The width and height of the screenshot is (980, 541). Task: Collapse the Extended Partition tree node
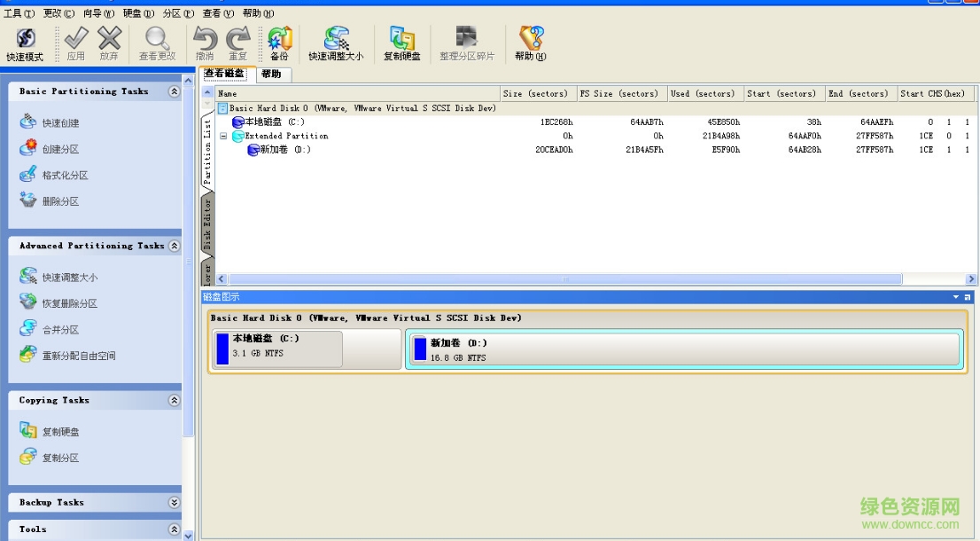(x=223, y=136)
